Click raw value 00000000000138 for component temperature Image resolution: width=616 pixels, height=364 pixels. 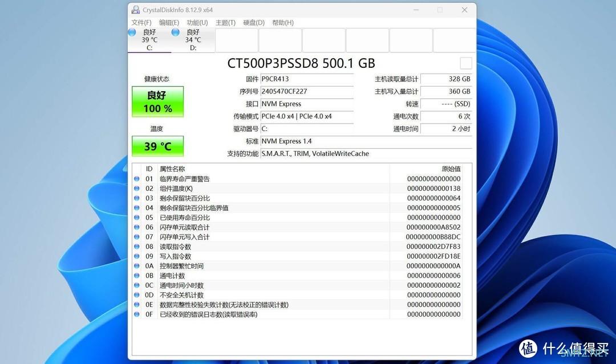point(433,189)
